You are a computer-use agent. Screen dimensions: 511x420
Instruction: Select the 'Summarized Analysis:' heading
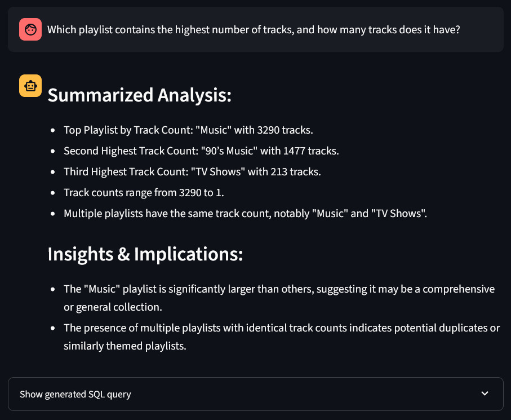point(140,95)
